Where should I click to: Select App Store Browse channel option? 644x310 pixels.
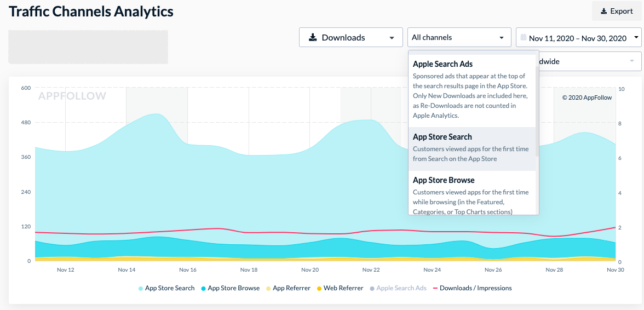pos(472,193)
